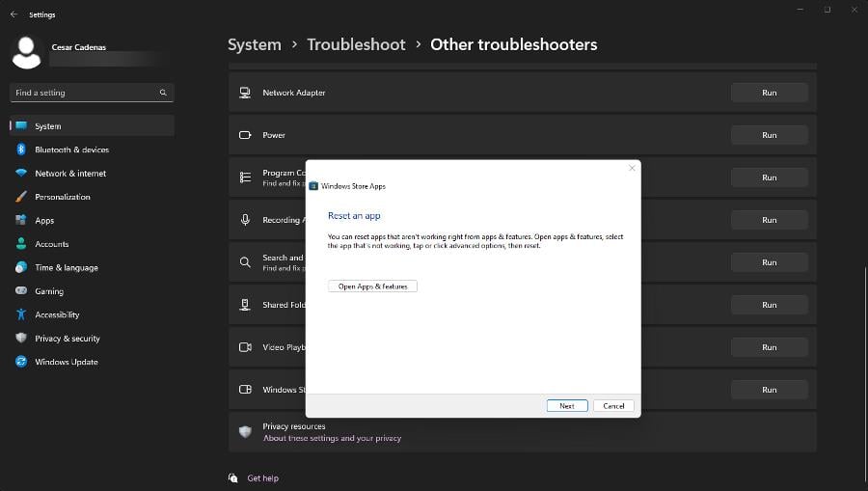Click Next in the troubleshooter dialog

tap(567, 406)
